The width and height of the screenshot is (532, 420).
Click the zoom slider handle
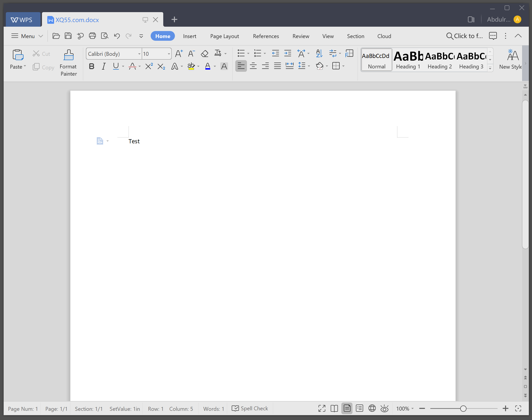click(x=463, y=408)
